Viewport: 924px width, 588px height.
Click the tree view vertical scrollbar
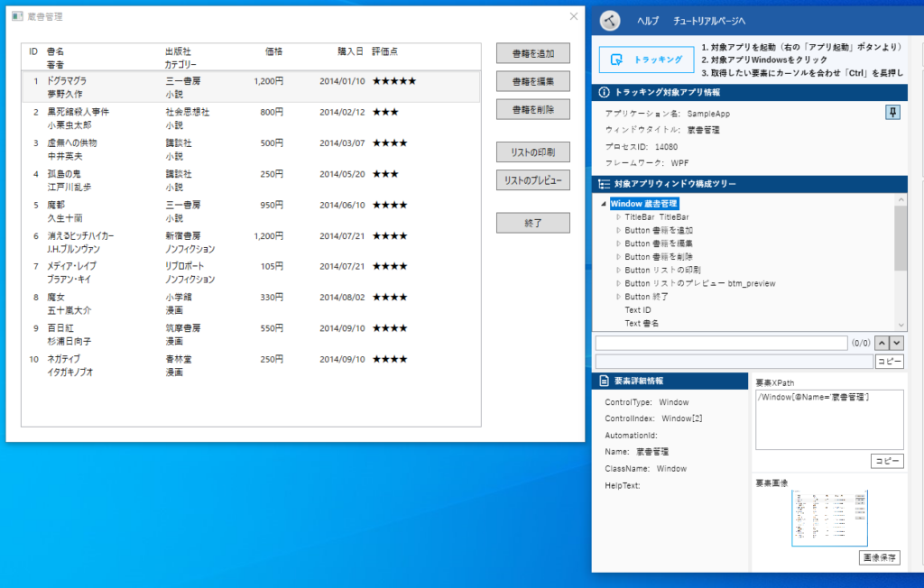coord(900,238)
